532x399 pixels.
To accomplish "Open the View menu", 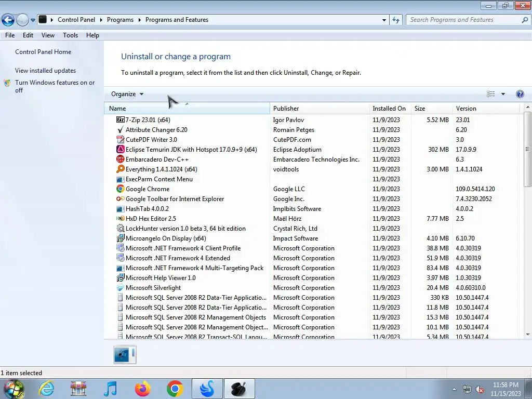I will pos(48,35).
